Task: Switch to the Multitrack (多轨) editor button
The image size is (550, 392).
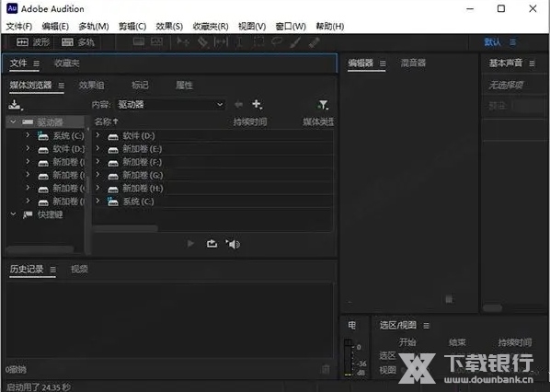Action: pos(77,42)
